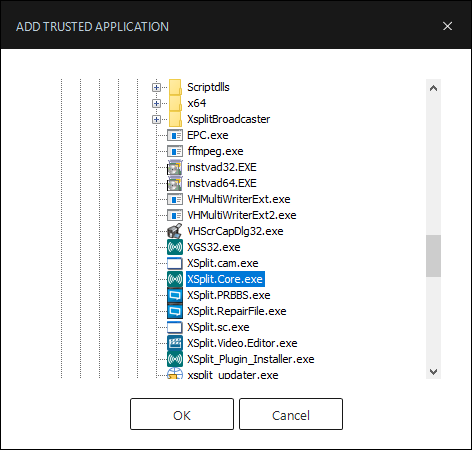Choose XSplit.sc.exe from the list
Screen dimensions: 472x450
(x=218, y=327)
